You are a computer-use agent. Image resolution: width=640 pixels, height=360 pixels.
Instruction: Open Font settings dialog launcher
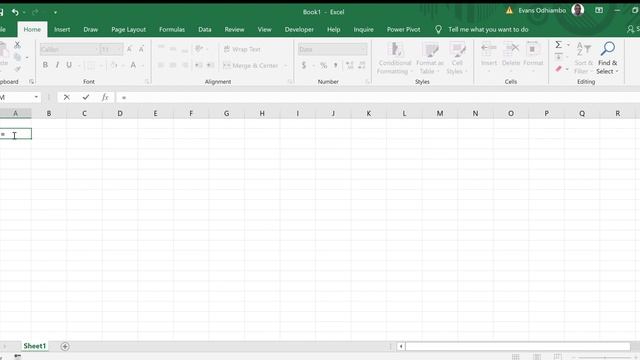click(147, 82)
